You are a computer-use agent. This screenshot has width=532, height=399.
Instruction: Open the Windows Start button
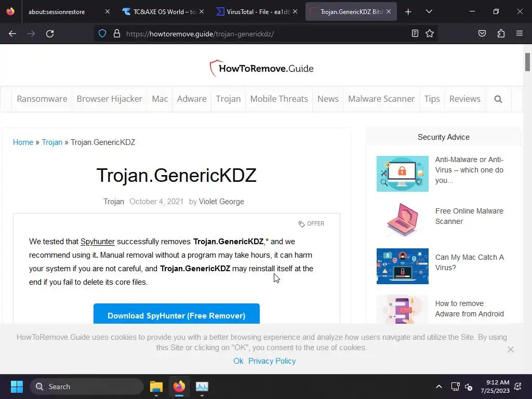coord(17,387)
